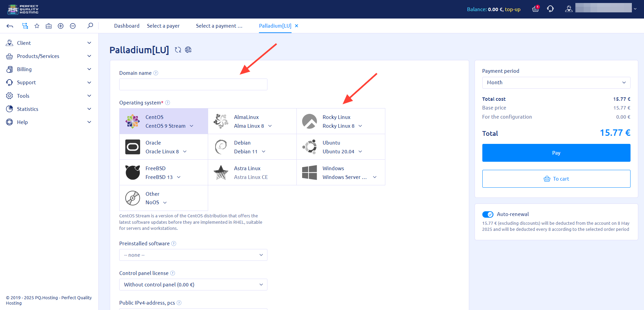Open the search magnifier icon
This screenshot has width=644, height=310.
90,26
